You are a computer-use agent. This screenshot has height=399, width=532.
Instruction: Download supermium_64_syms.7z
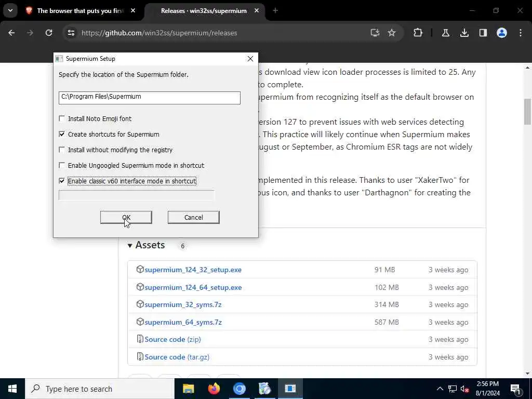point(183,322)
